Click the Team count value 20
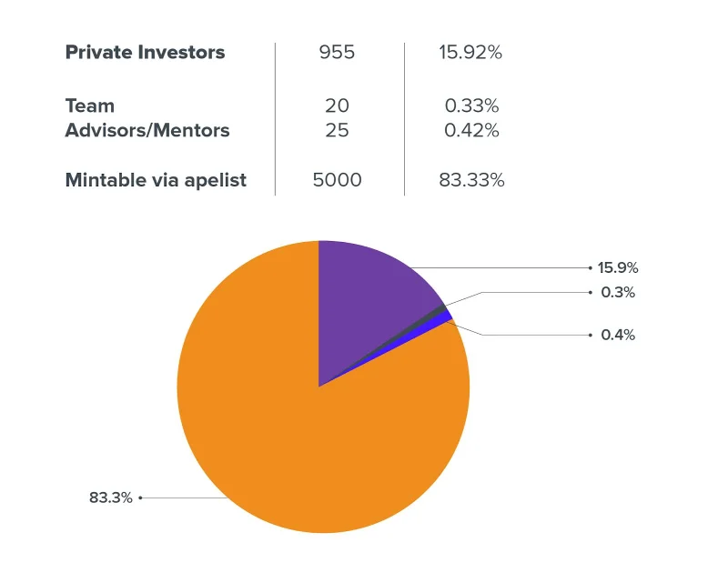Screen dimensions: 728x583 [337, 106]
